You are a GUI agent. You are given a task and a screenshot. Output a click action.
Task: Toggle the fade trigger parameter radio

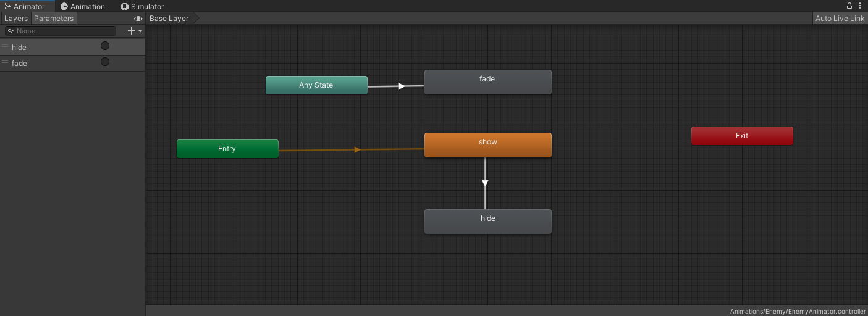click(x=105, y=62)
